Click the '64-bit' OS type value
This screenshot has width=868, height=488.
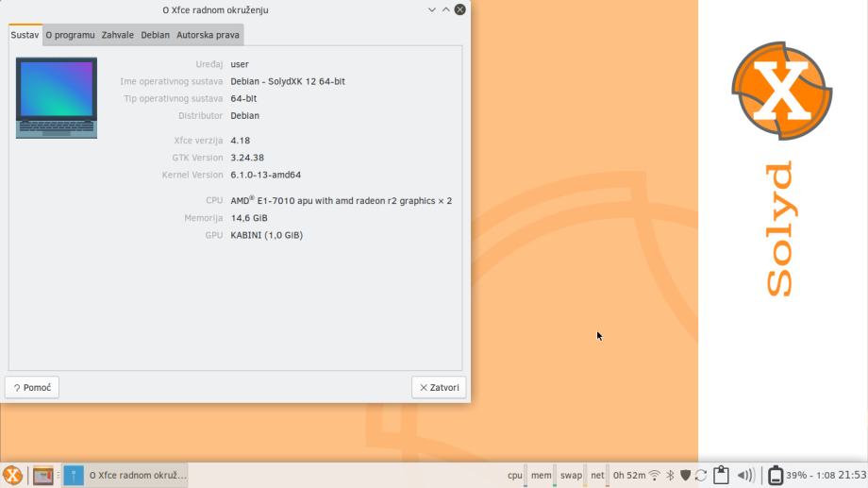[243, 98]
